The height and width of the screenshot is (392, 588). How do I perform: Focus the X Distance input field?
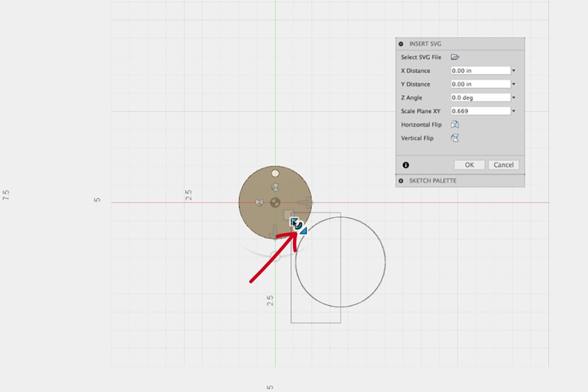481,71
